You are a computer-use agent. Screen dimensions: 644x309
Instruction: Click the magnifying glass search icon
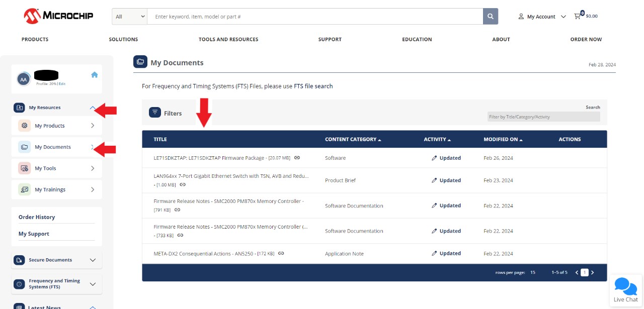pos(491,16)
